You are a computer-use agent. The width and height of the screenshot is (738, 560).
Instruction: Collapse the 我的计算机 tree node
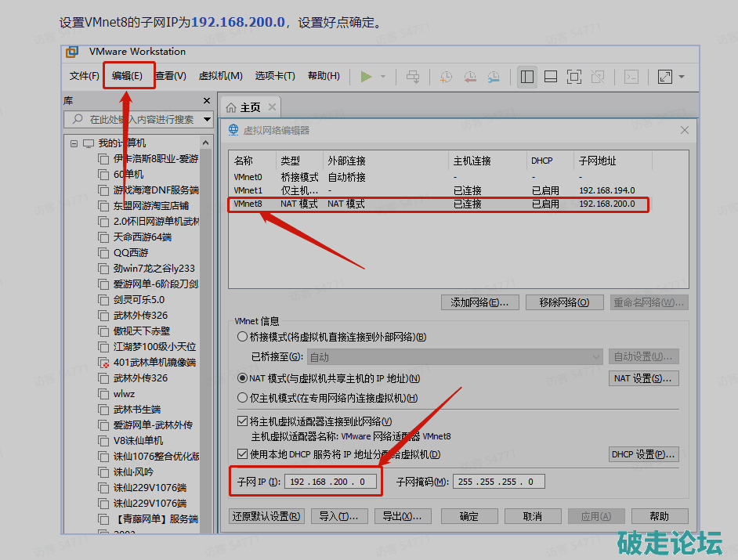point(74,143)
